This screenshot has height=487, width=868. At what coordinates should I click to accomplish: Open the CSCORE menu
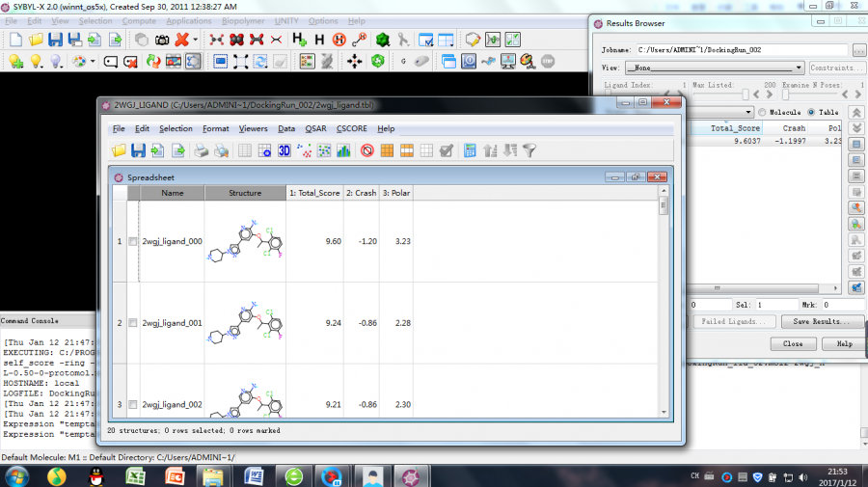(351, 128)
